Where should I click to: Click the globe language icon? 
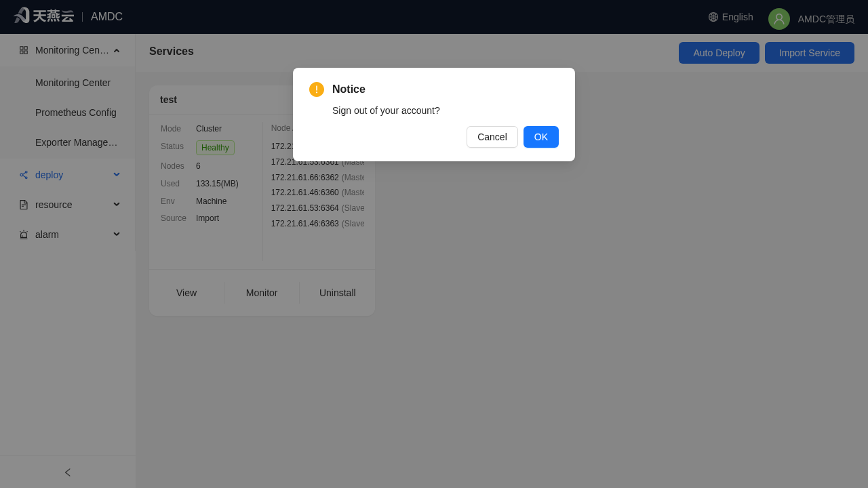point(713,17)
